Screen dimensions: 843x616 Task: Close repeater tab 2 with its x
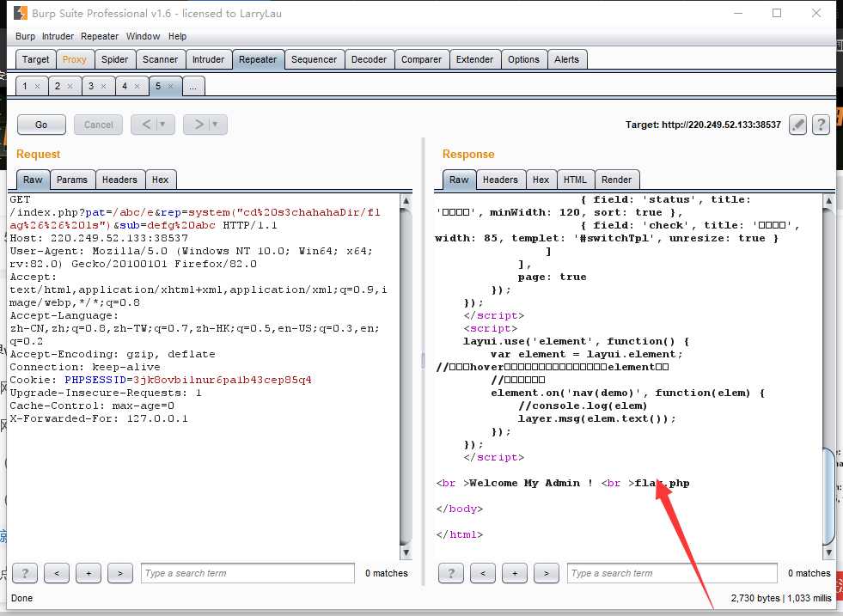(70, 86)
